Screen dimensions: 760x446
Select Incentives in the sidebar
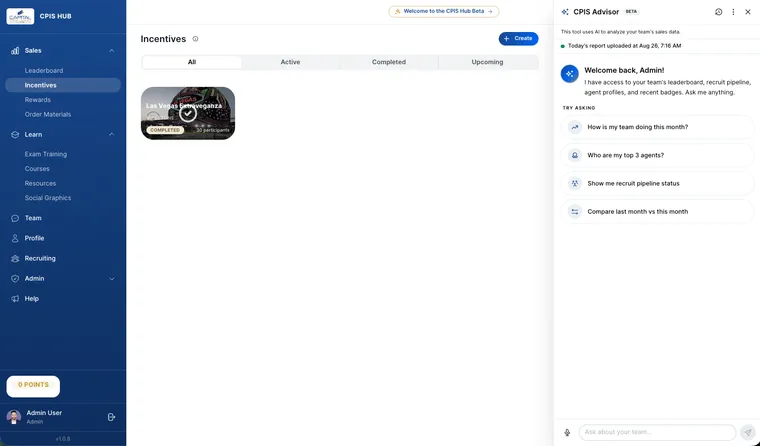click(63, 85)
